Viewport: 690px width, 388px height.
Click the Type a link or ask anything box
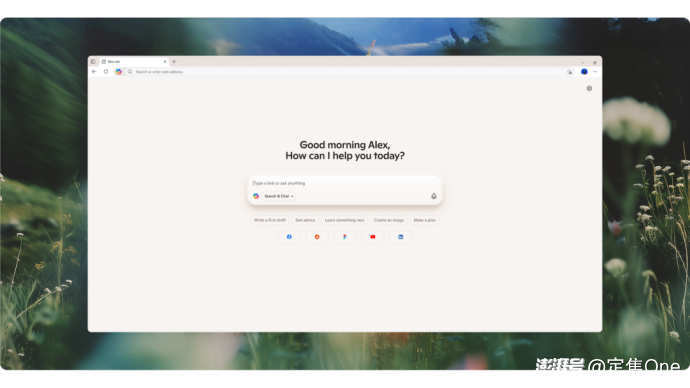click(x=345, y=183)
